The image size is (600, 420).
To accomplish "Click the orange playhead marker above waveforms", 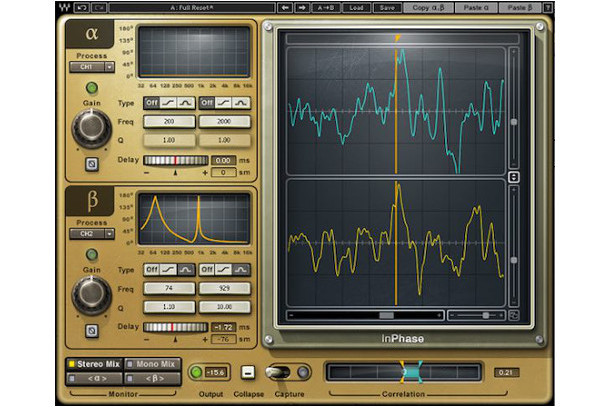I will (x=398, y=38).
